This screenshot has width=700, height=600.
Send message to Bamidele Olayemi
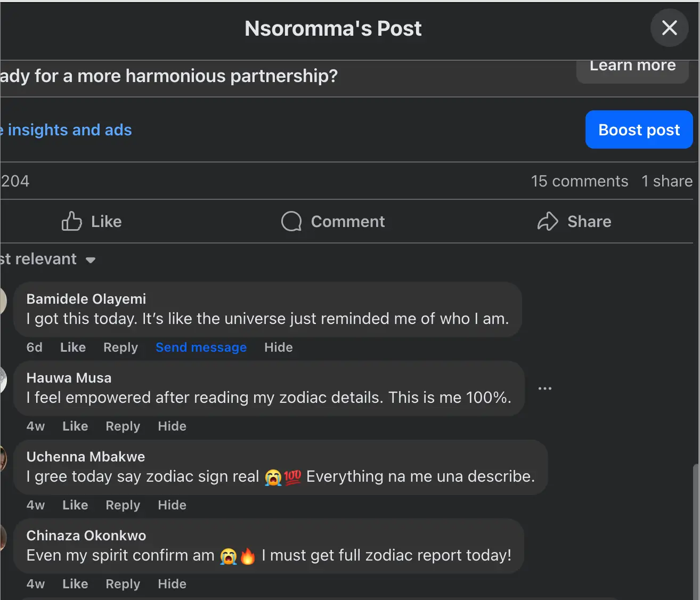pos(201,347)
